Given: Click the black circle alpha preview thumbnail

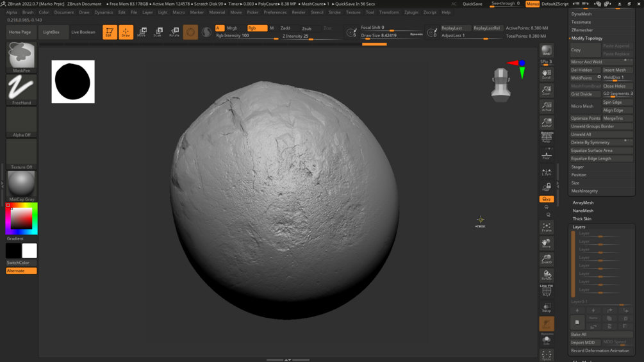Looking at the screenshot, I should coord(73,82).
